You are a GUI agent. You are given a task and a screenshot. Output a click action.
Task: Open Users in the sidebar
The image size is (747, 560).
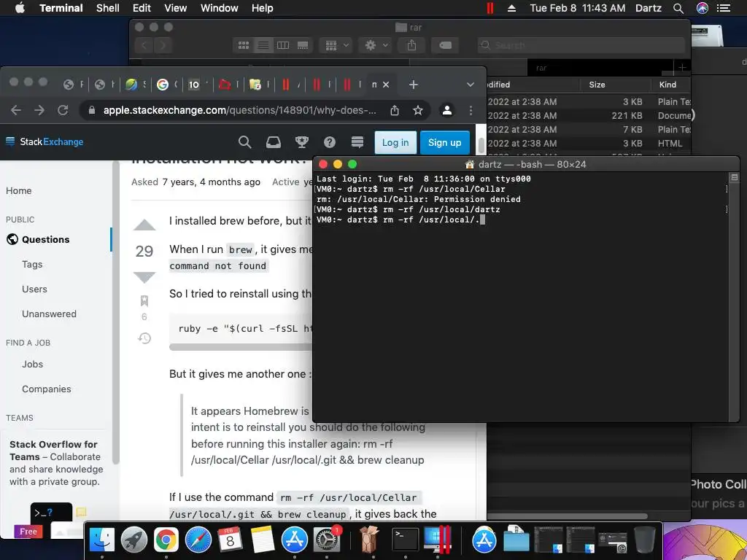pyautogui.click(x=34, y=289)
